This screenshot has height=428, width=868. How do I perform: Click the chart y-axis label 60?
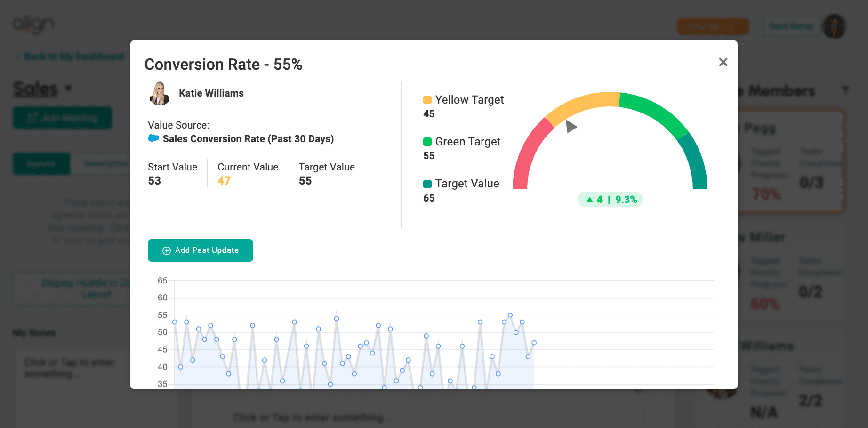[162, 298]
